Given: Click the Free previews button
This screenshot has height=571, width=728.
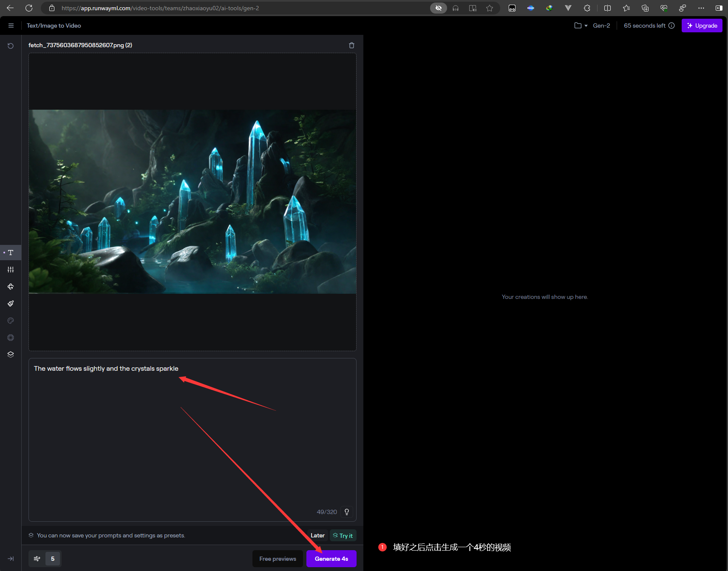Looking at the screenshot, I should pyautogui.click(x=278, y=559).
